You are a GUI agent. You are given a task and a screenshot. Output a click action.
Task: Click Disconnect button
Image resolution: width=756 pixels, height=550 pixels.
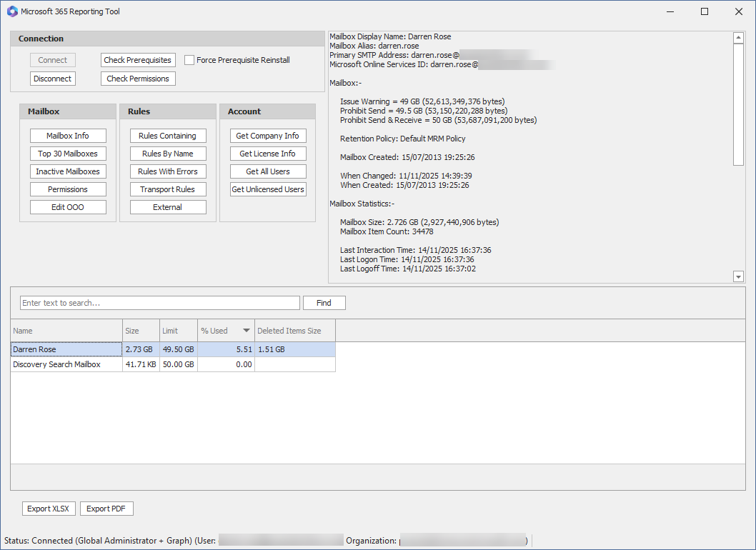[x=53, y=79]
